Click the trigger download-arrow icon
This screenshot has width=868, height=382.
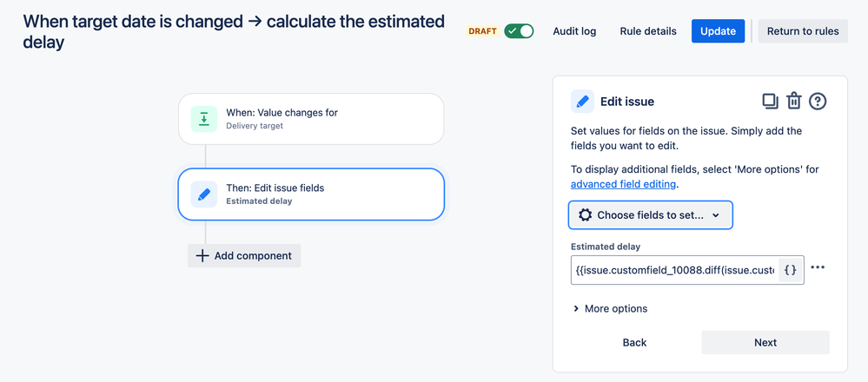pos(204,119)
